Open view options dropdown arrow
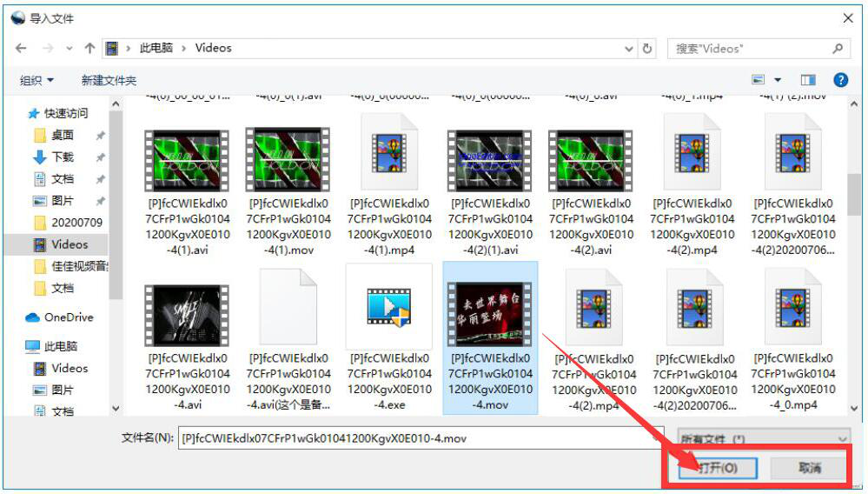Image resolution: width=868 pixels, height=494 pixels. [778, 80]
